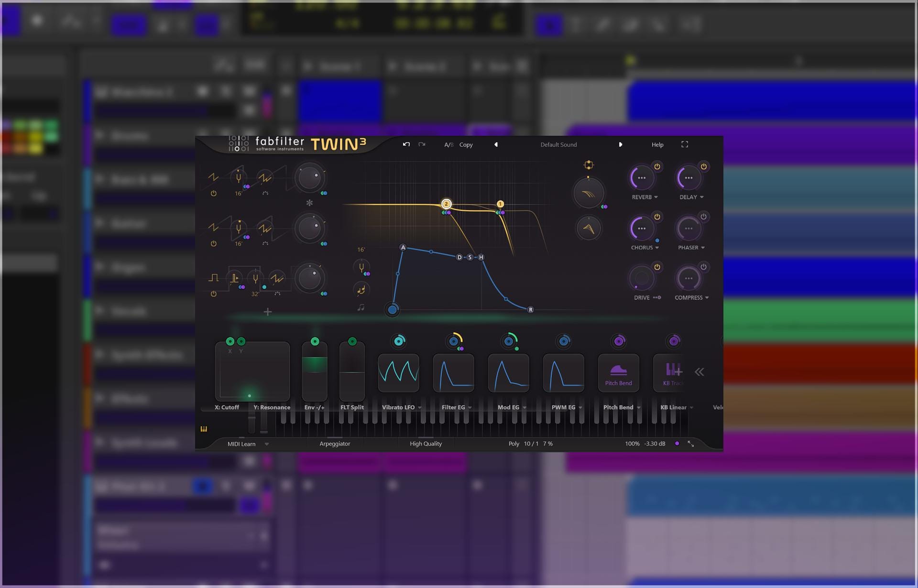Select oscillator 2 sawtooth waveform icon
The height and width of the screenshot is (588, 918).
click(213, 228)
